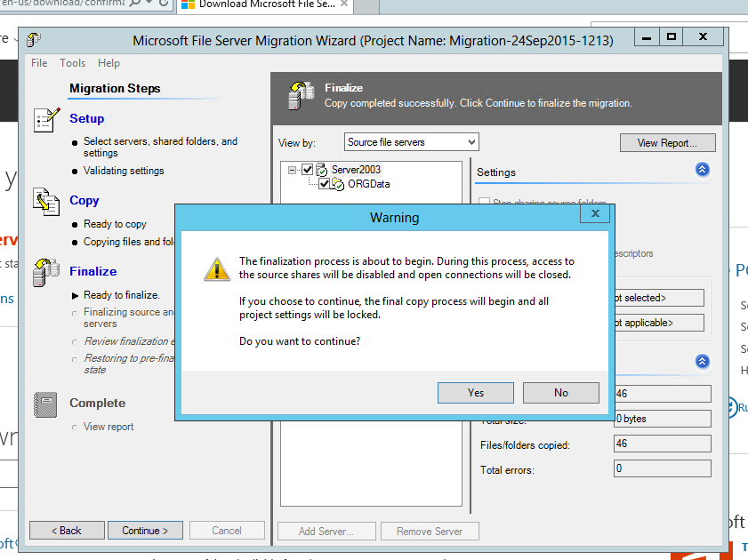
Task: Click the 'Validating settings' step text
Action: point(124,171)
